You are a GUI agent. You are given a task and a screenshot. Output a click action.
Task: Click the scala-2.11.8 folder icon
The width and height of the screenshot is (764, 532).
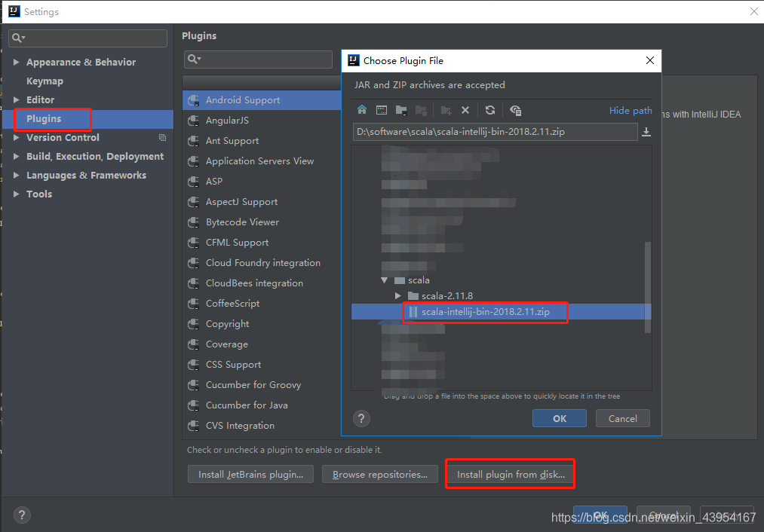413,296
